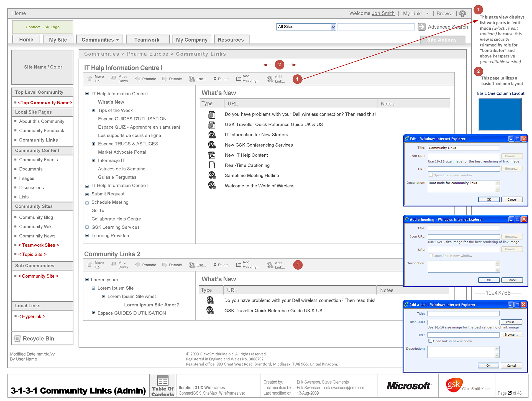Expand GSK Learning Services tree node
Image resolution: width=532 pixels, height=401 pixels.
(87, 227)
